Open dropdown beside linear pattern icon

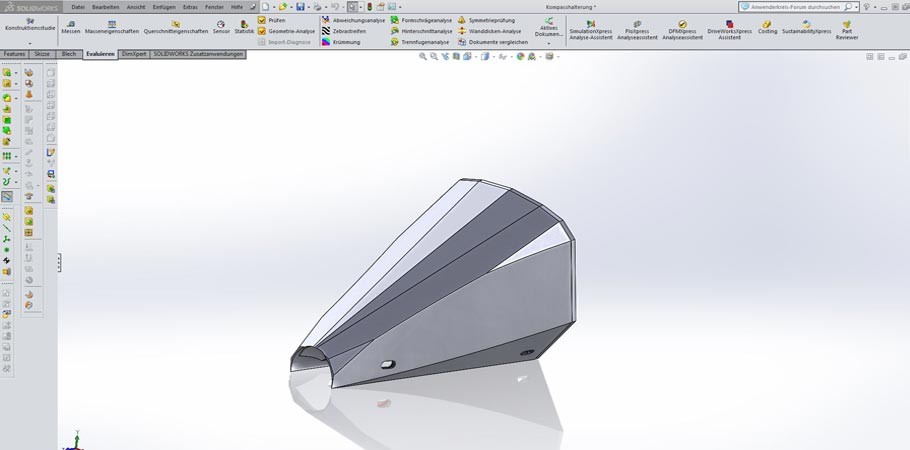pos(16,157)
